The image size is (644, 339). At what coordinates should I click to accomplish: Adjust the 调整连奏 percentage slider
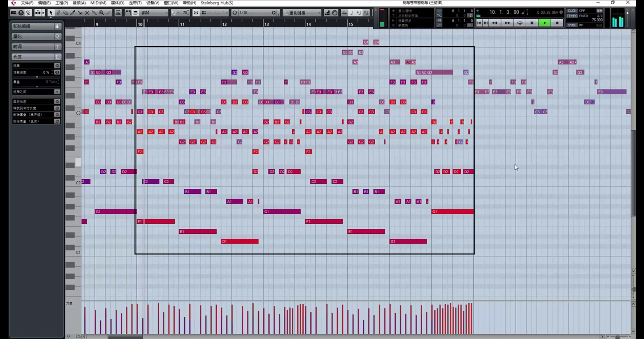[36, 76]
